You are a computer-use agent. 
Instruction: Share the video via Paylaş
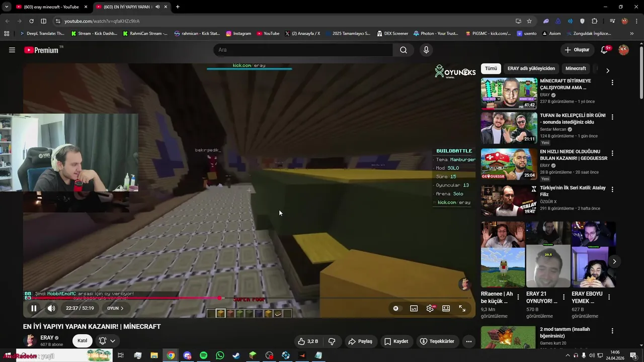360,341
